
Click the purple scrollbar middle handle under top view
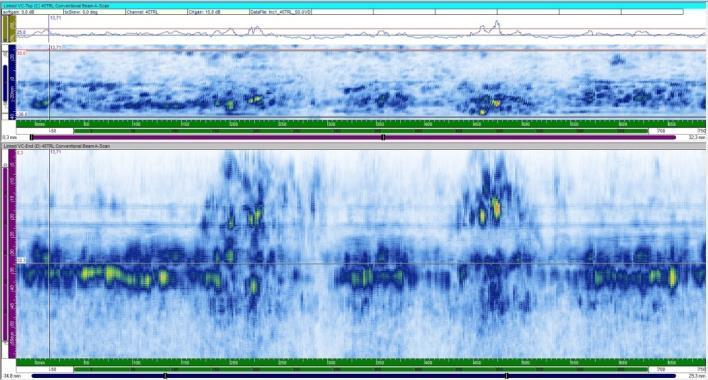(383, 137)
